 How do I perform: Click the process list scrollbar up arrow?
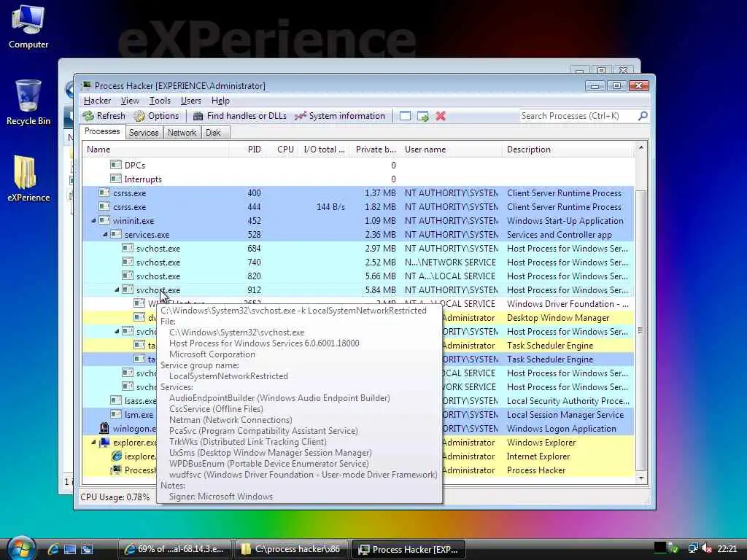(x=641, y=147)
